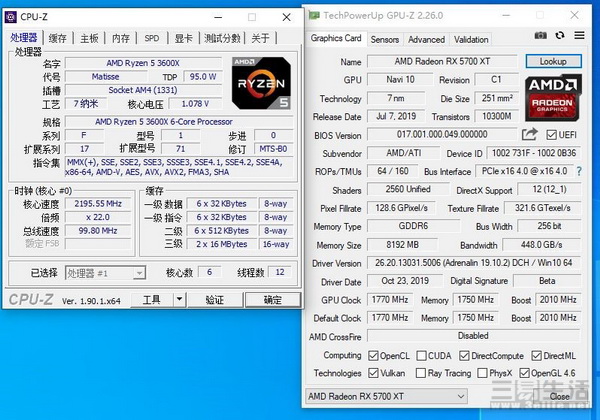Toggle the OpenGL 4.6 checkbox
Image resolution: width=600 pixels, height=420 pixels.
[x=524, y=373]
